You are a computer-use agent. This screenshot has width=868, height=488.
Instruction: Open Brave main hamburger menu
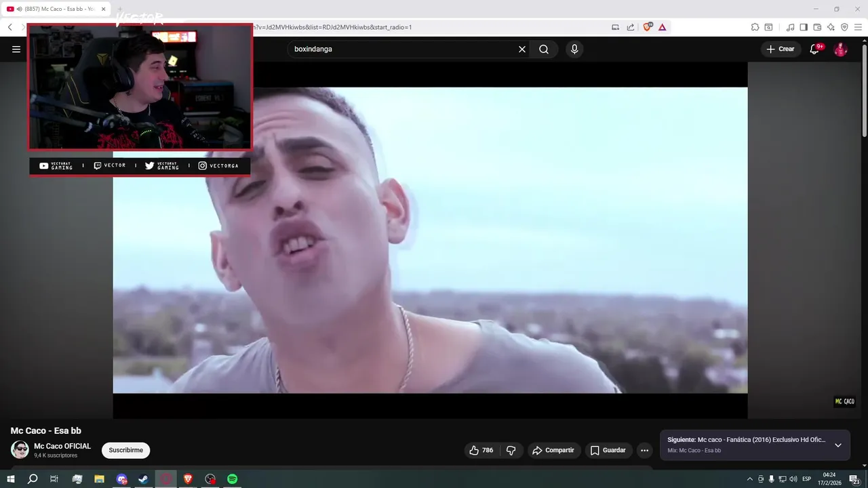(858, 27)
